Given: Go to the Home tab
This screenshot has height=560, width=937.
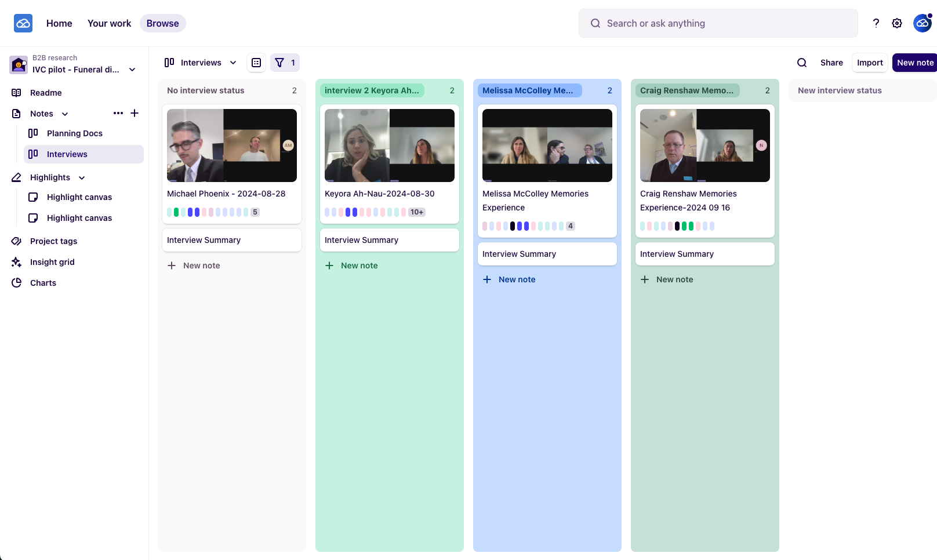Looking at the screenshot, I should [x=59, y=23].
